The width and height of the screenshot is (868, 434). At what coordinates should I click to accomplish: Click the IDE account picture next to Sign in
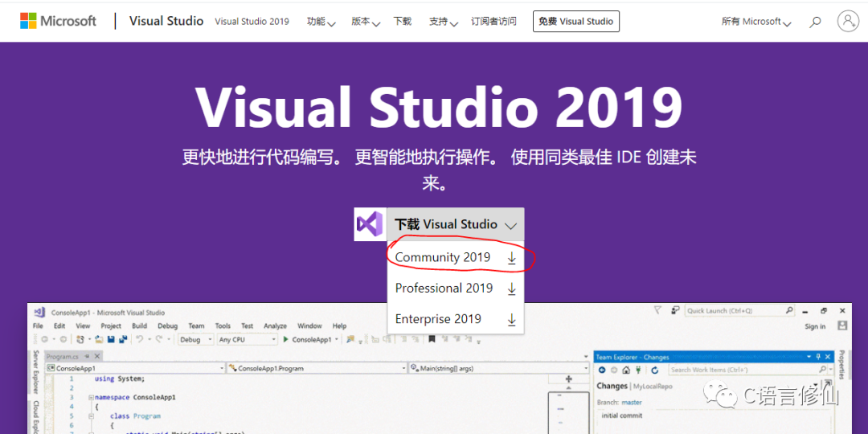pos(842,325)
